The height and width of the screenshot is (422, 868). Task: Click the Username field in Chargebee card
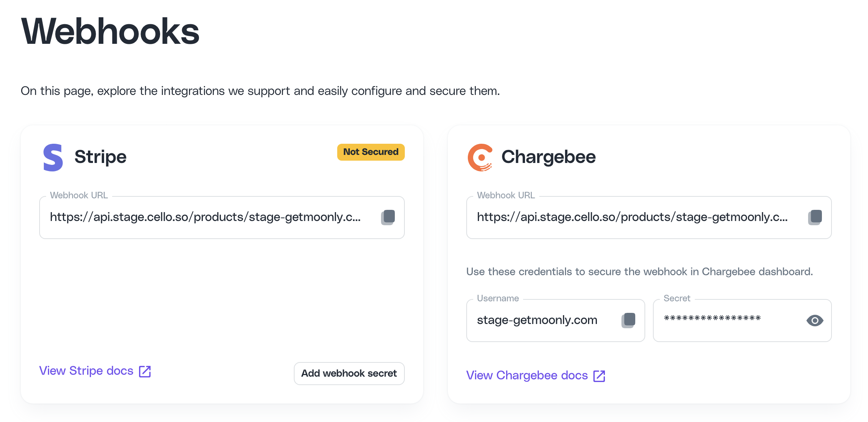click(555, 320)
